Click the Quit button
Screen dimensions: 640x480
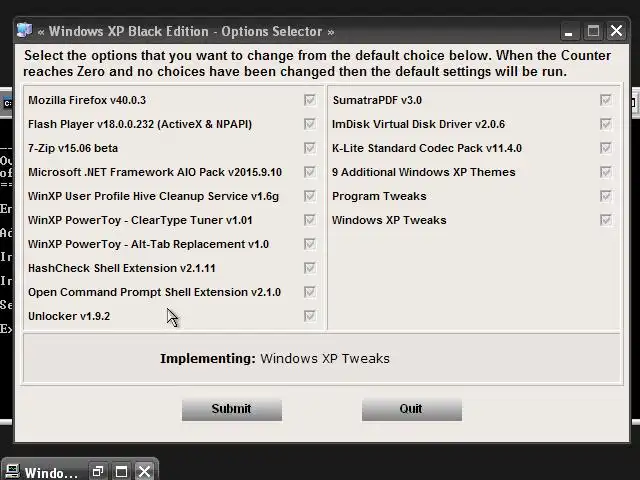pyautogui.click(x=412, y=409)
